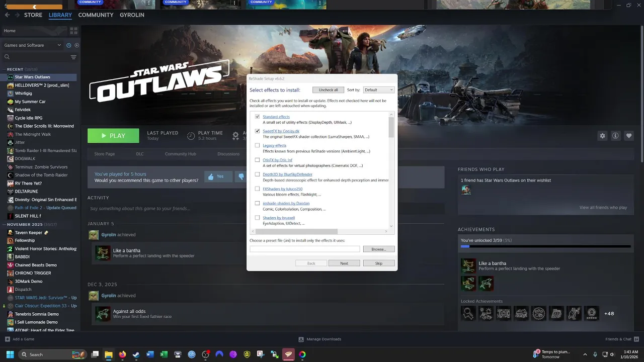Click achievements progress bar
644x362 pixels.
545,246
